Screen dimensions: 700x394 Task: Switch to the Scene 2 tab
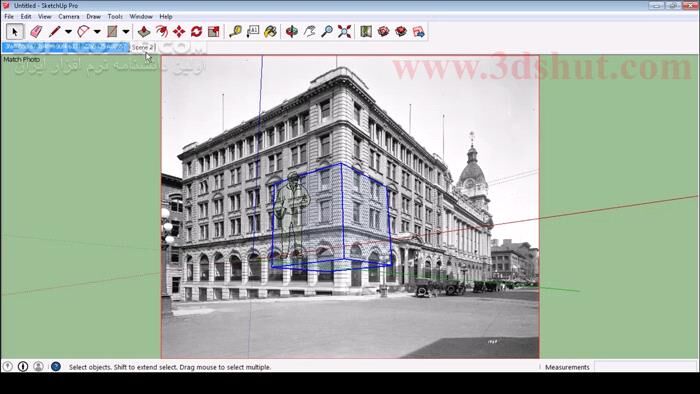pos(142,47)
